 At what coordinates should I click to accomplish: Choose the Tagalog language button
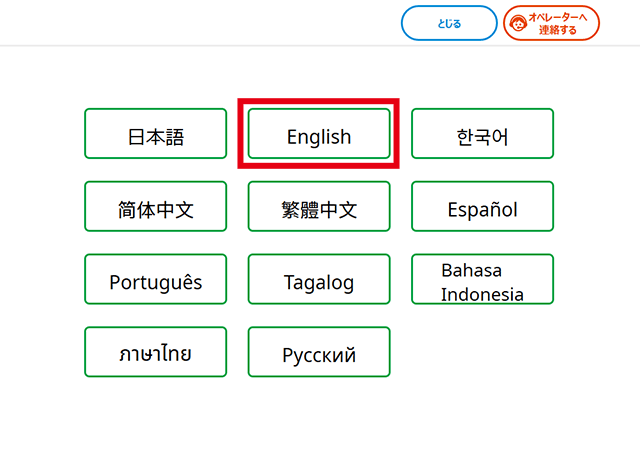pyautogui.click(x=319, y=280)
